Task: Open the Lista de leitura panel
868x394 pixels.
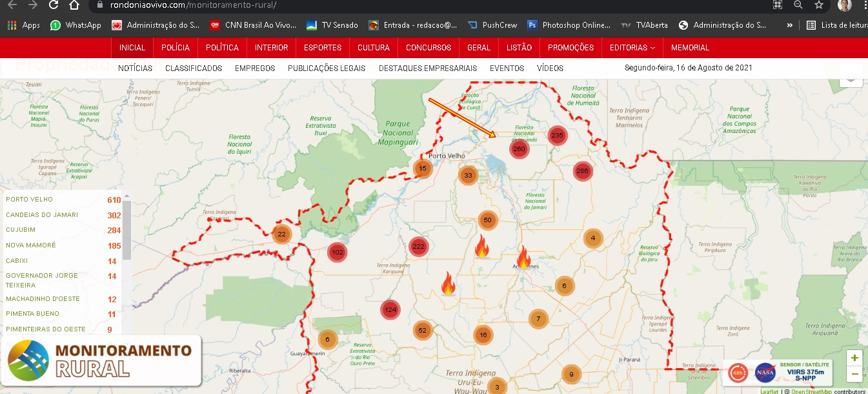Action: (x=836, y=25)
